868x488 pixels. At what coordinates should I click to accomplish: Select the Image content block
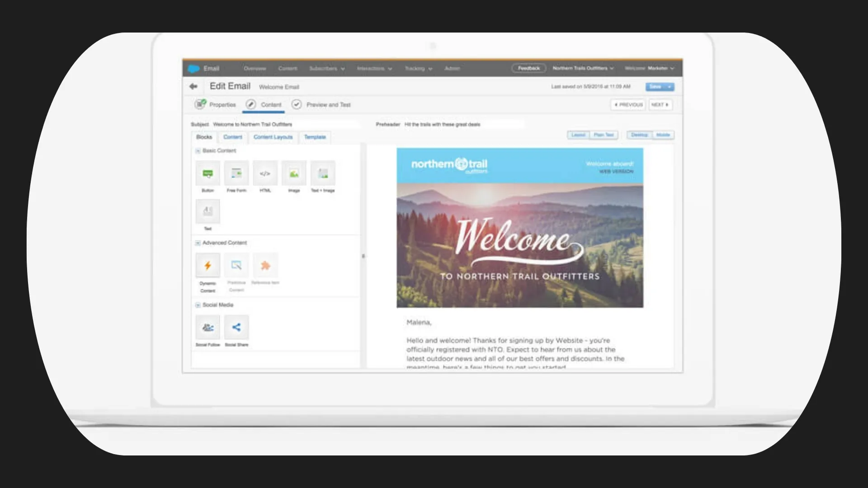294,174
